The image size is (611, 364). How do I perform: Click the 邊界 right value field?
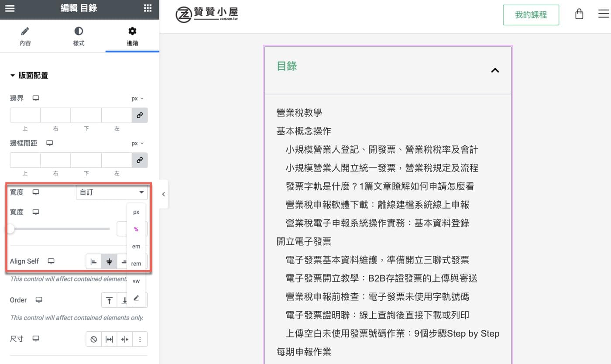coord(55,116)
